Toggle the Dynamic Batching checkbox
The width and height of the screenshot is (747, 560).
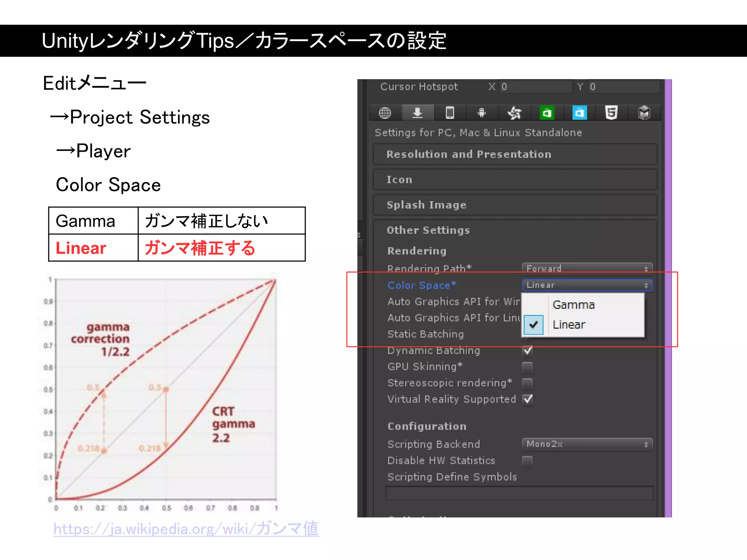527,351
